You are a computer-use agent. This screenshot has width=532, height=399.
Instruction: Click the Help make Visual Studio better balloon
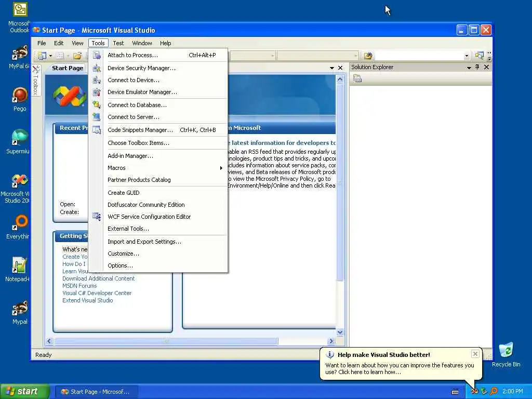401,363
